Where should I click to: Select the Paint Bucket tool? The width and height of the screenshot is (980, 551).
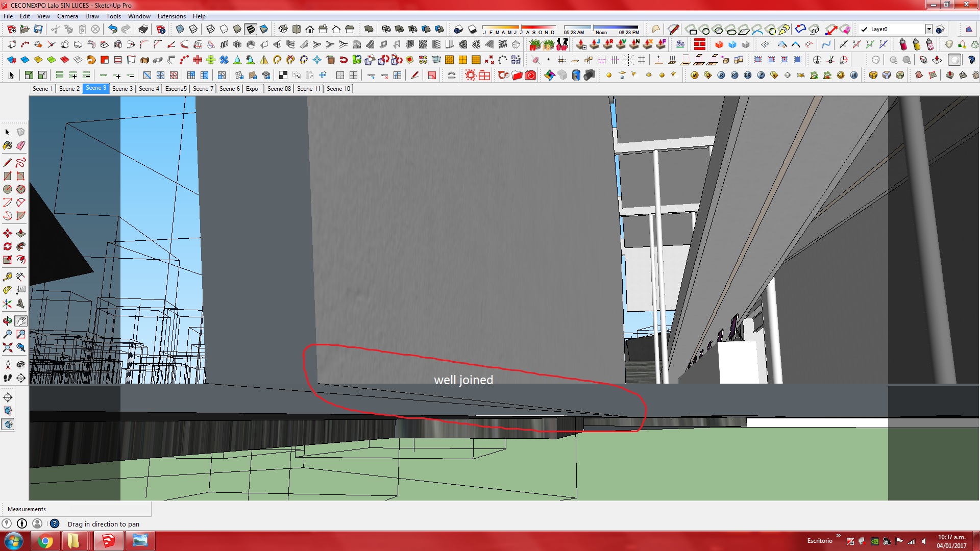click(x=7, y=146)
